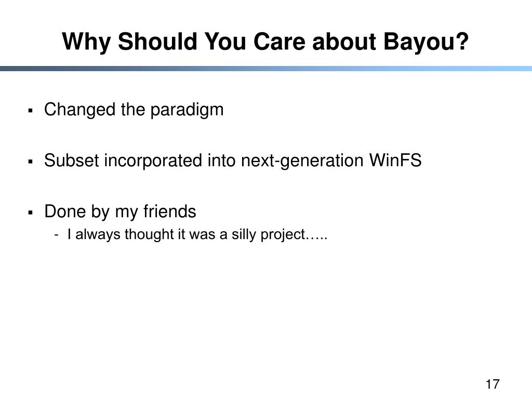Viewport: 532px width, 399px height.
Task: Click the slide number 17
Action: [493, 384]
